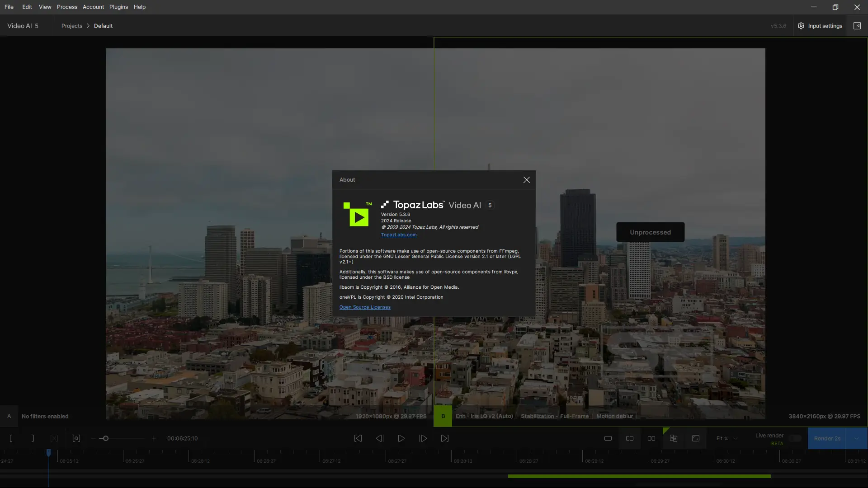Open the TopazLabs.com link
The image size is (868, 488).
coord(398,235)
